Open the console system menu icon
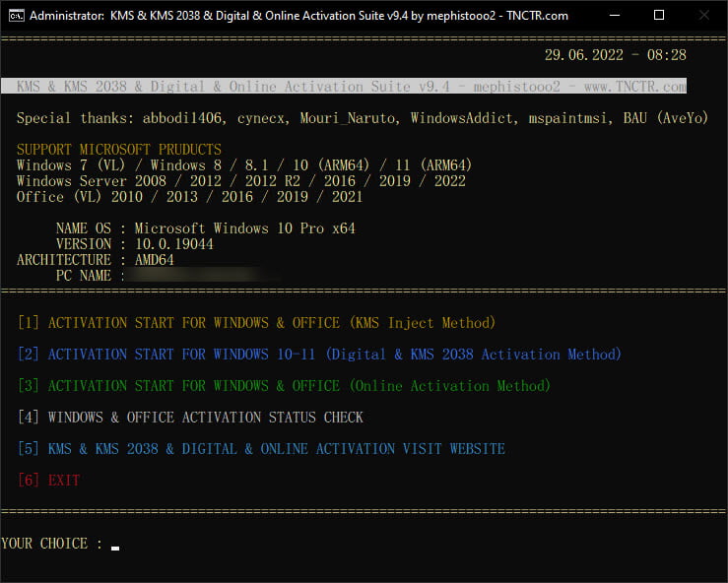Screen dimensions: 728x583 click(16, 16)
